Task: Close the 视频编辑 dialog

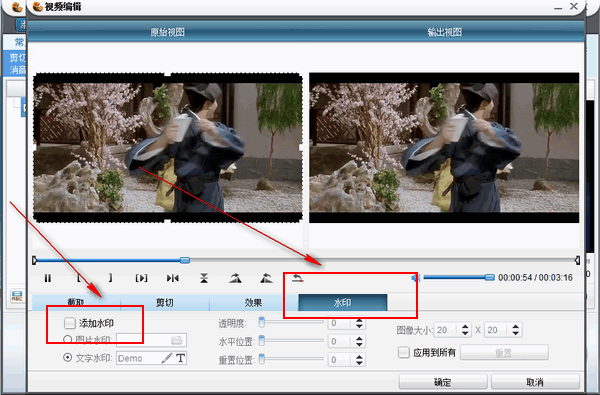Action: click(574, 6)
